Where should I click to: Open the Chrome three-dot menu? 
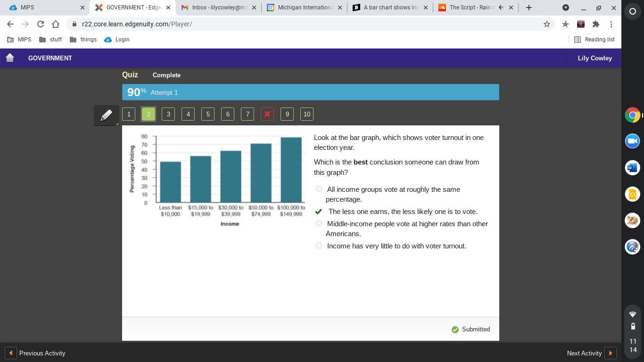pyautogui.click(x=611, y=24)
